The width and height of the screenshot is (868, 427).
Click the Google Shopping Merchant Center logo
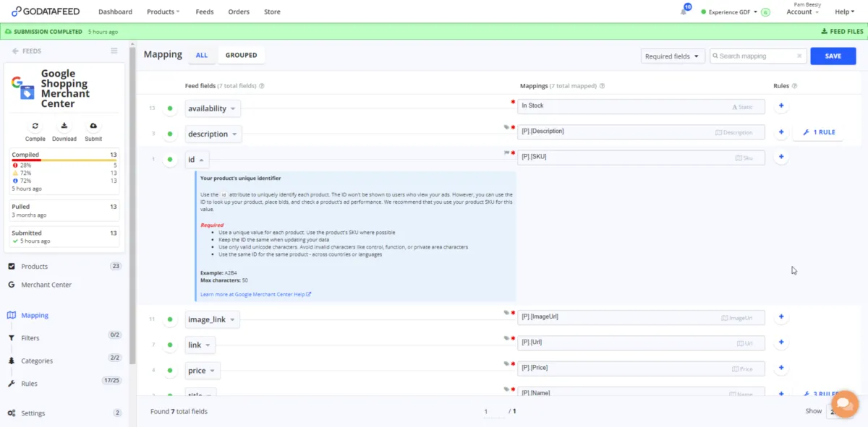pos(23,87)
